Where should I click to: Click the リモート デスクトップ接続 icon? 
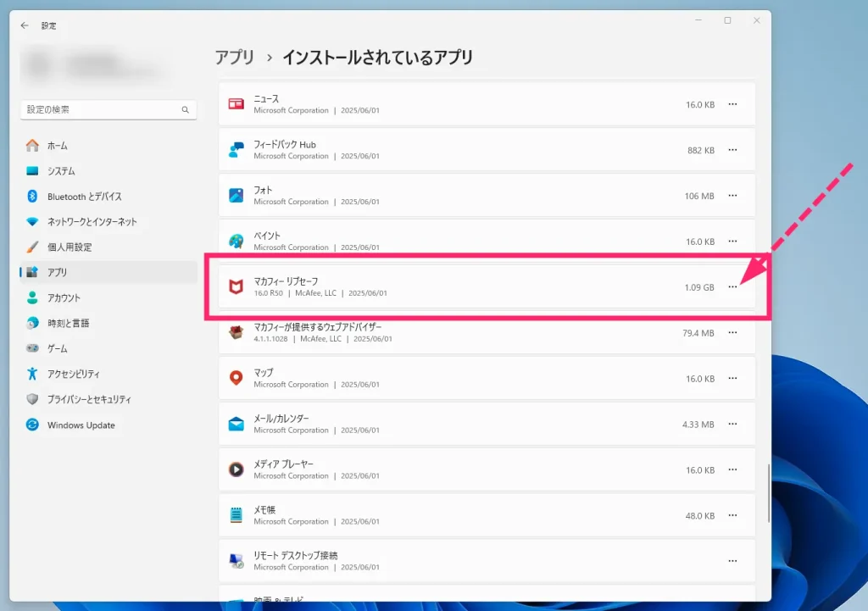click(x=236, y=561)
